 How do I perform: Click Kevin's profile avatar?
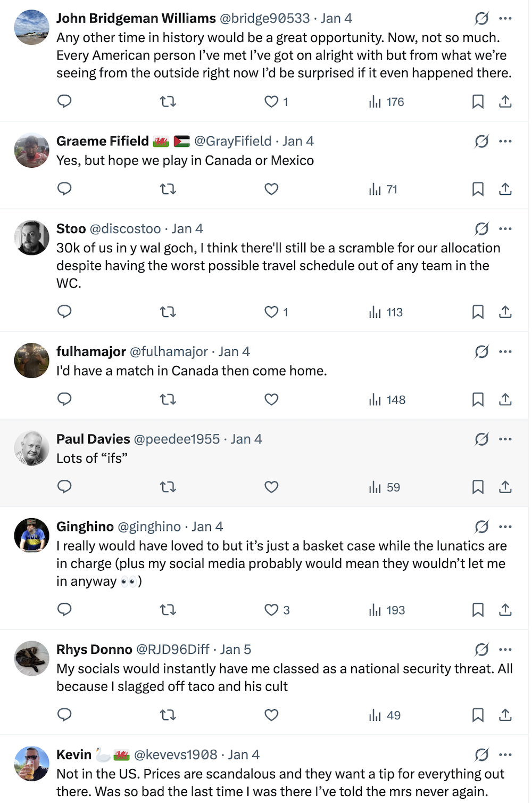pos(32,764)
